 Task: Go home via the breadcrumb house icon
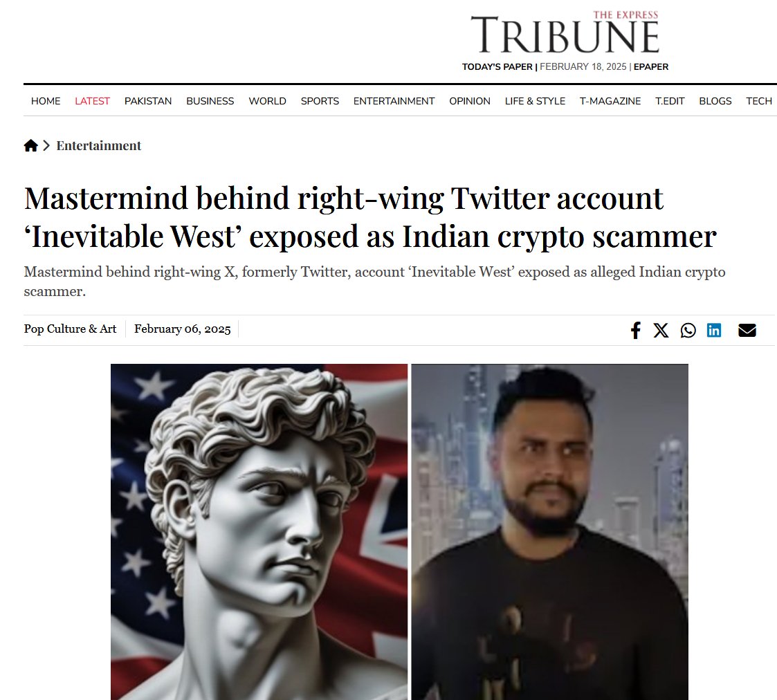pos(30,146)
